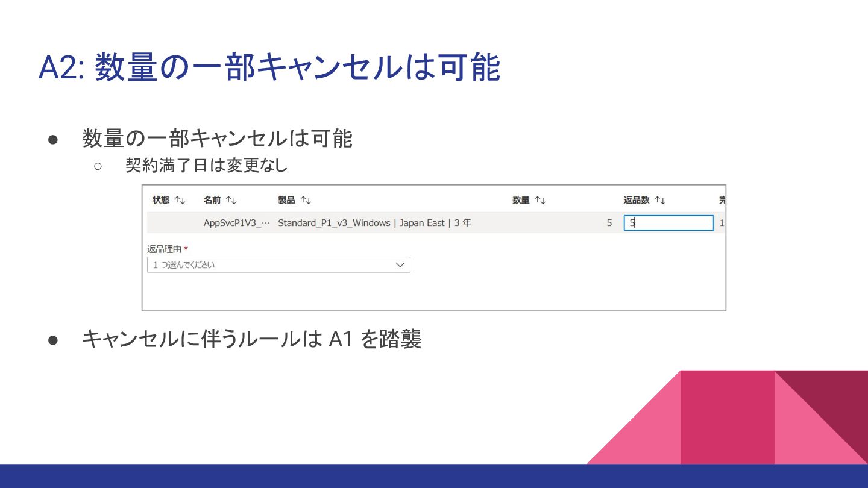Click the slide title A2: 数量の一部キャンセルは可能
The image size is (868, 488).
coord(269,67)
